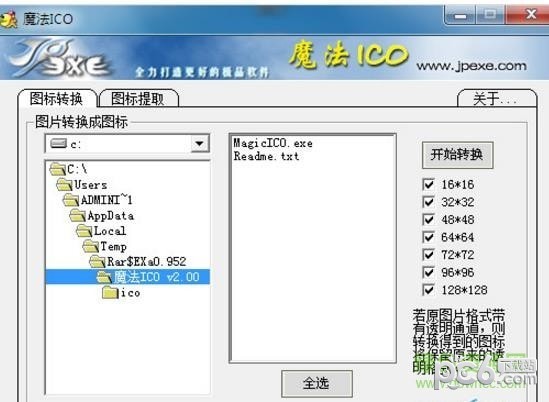Viewport: 549px width, 402px height.
Task: Select the Rar$EXa0.952 tree folder
Action: [x=138, y=262]
